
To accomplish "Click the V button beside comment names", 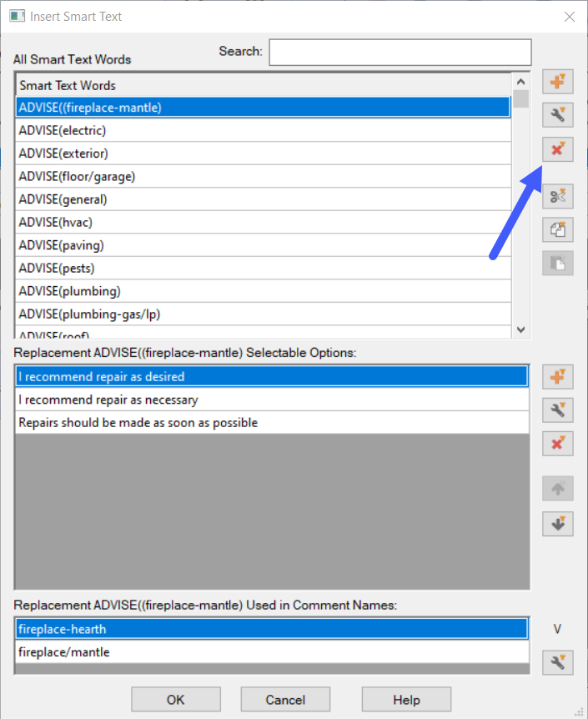I will click(x=558, y=629).
